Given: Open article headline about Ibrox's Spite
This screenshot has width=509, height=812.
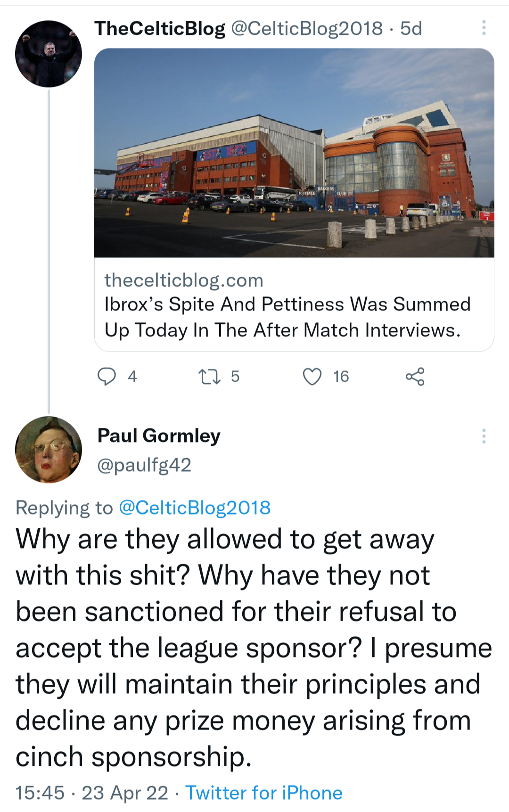Looking at the screenshot, I should coord(287,317).
